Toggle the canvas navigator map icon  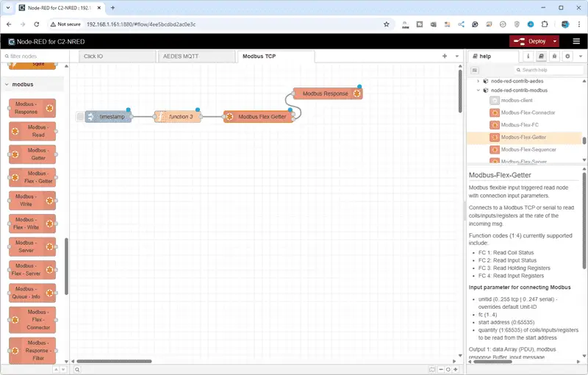432,369
